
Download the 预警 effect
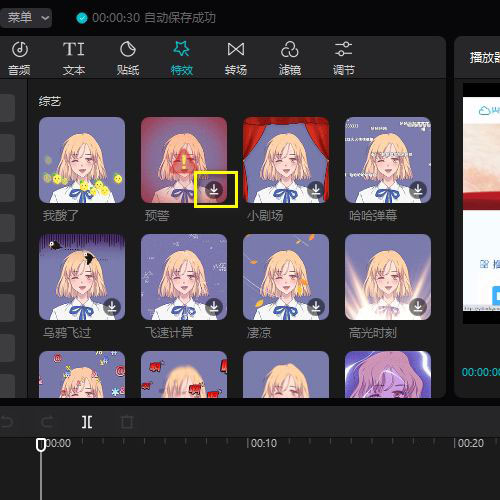point(214,190)
